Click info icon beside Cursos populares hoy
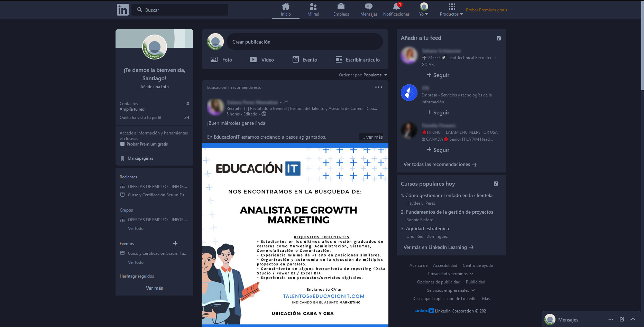 coord(496,184)
